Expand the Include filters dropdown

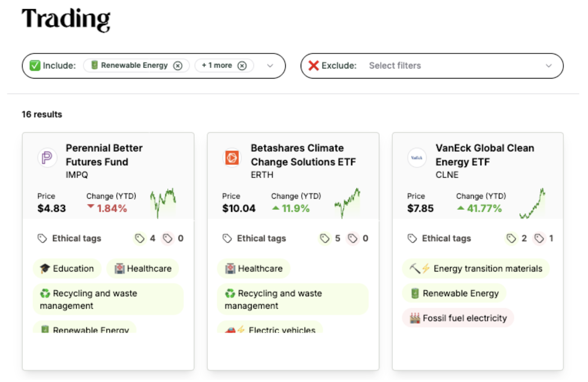pyautogui.click(x=270, y=66)
